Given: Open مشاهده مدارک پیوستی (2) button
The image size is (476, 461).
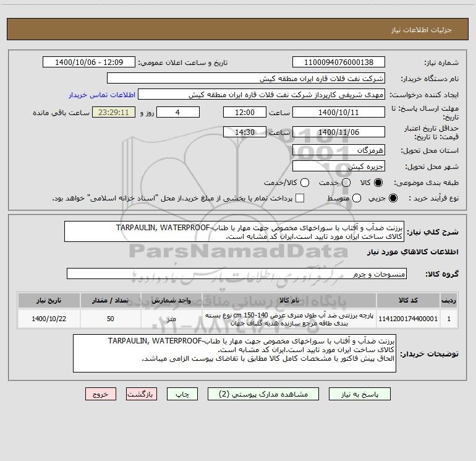Looking at the screenshot, I should click(x=263, y=394).
